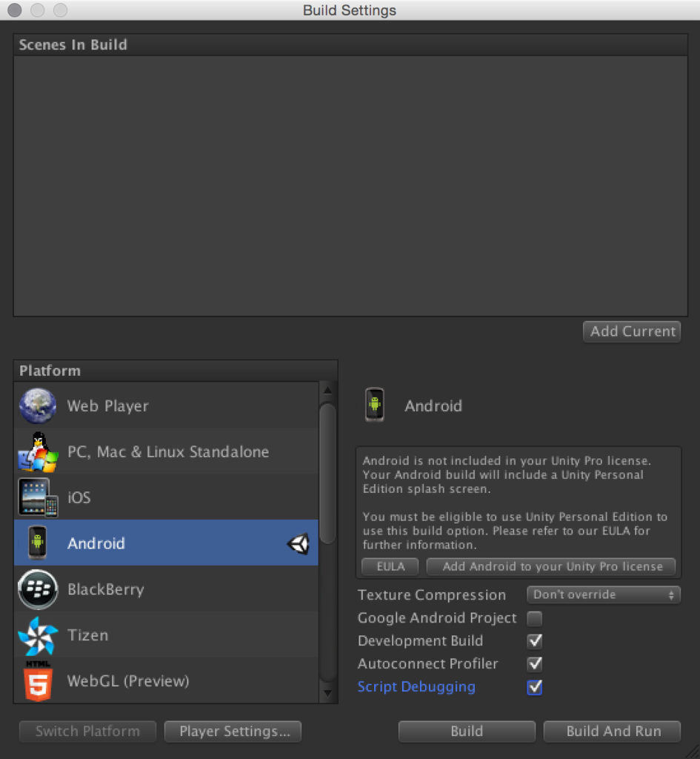
Task: Click the Android phone icon in platform list
Action: 38,543
